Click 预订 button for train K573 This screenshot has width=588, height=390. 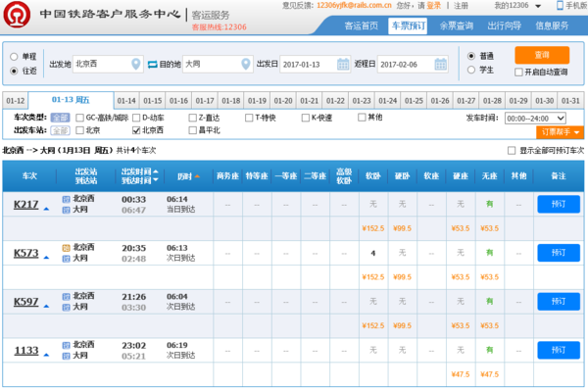(559, 253)
